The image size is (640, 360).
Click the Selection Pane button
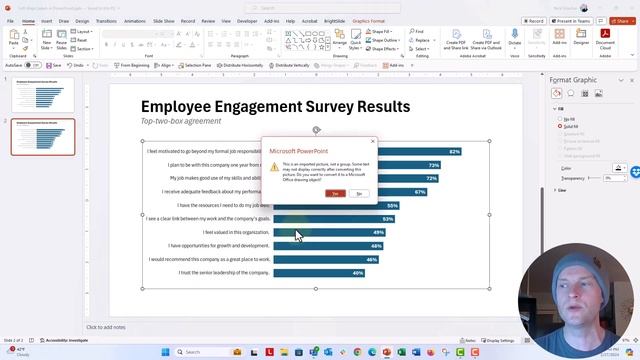195,65
